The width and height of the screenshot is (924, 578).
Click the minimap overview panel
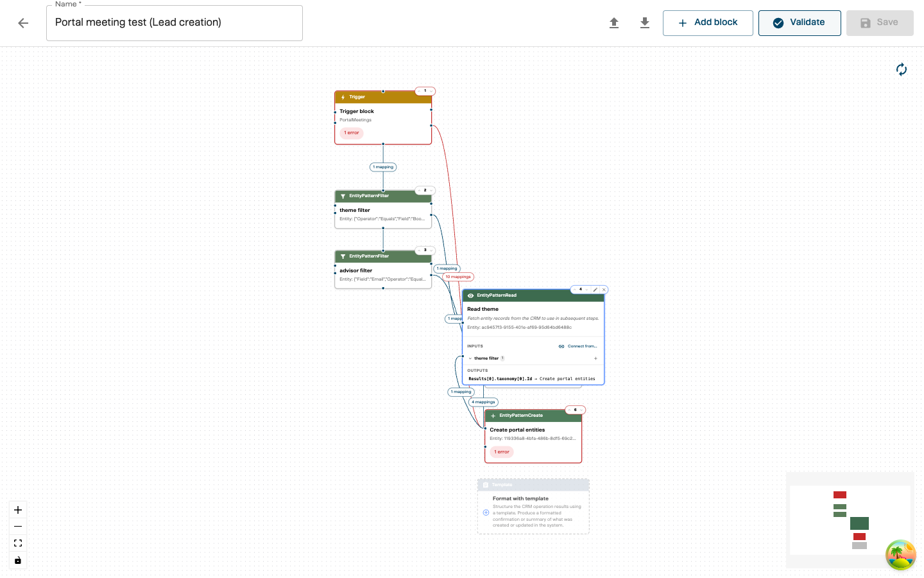click(850, 520)
